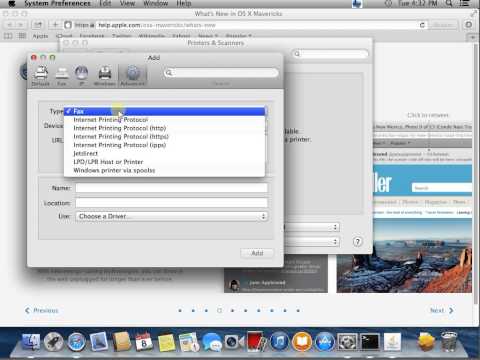The image size is (480, 360).
Task: Open Finder from the Dock
Action: 31,342
